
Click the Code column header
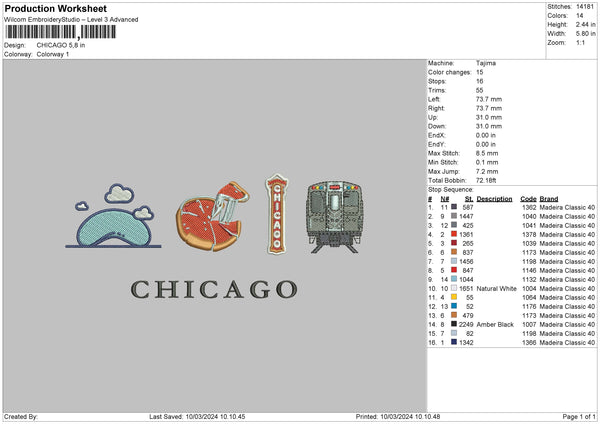coord(528,199)
